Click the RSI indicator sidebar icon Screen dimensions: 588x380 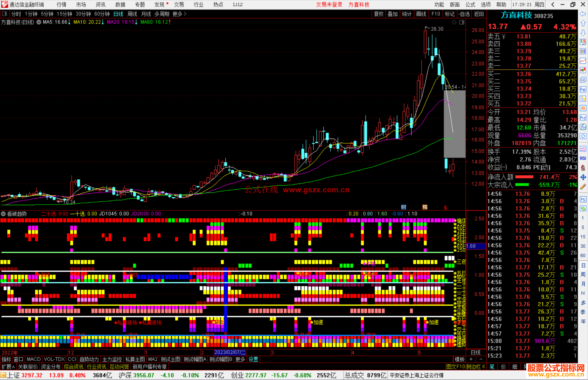(583, 158)
